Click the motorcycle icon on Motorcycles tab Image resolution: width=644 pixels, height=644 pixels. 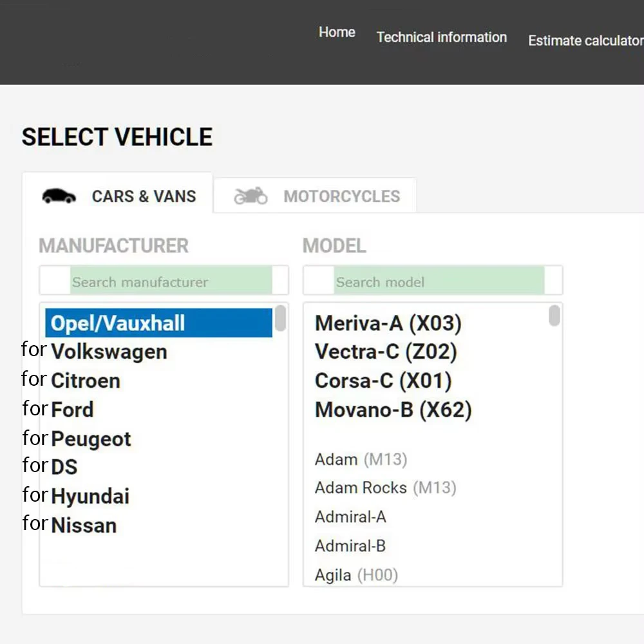pyautogui.click(x=251, y=196)
